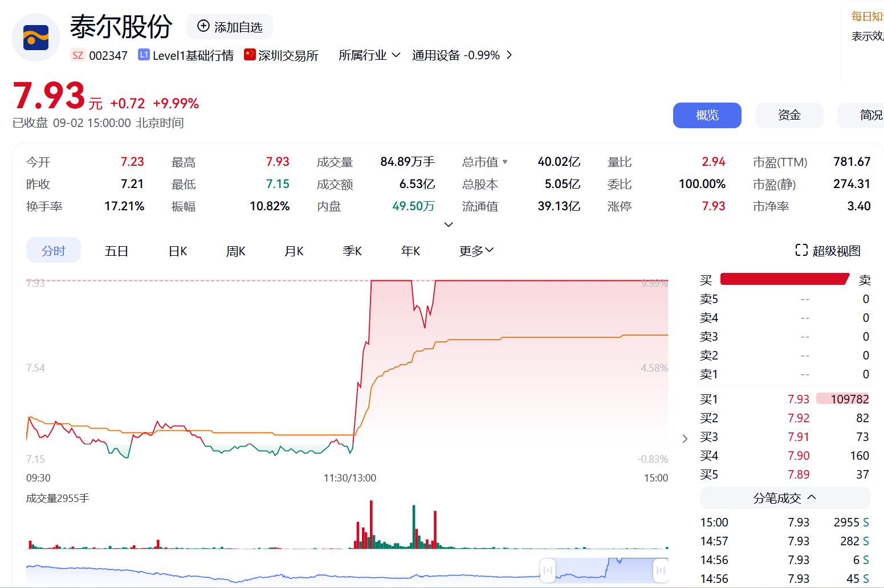Expand the 所属行业 dropdown
Viewport: 884px width, 588px height.
369,55
